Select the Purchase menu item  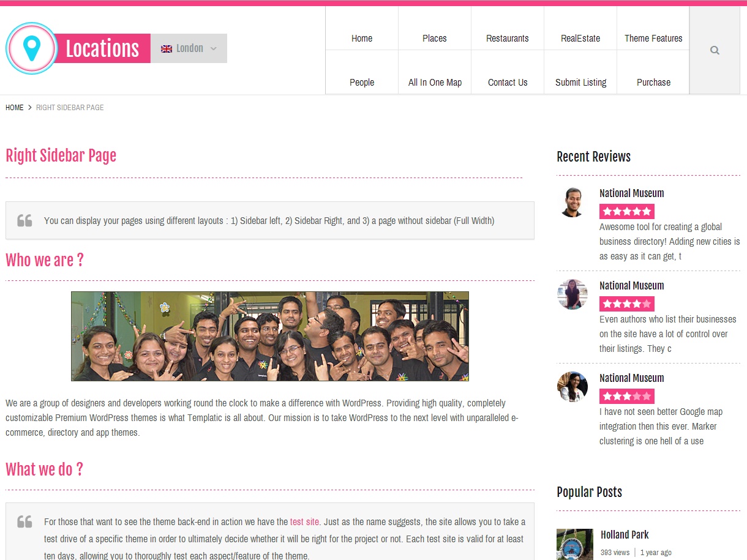coord(653,82)
